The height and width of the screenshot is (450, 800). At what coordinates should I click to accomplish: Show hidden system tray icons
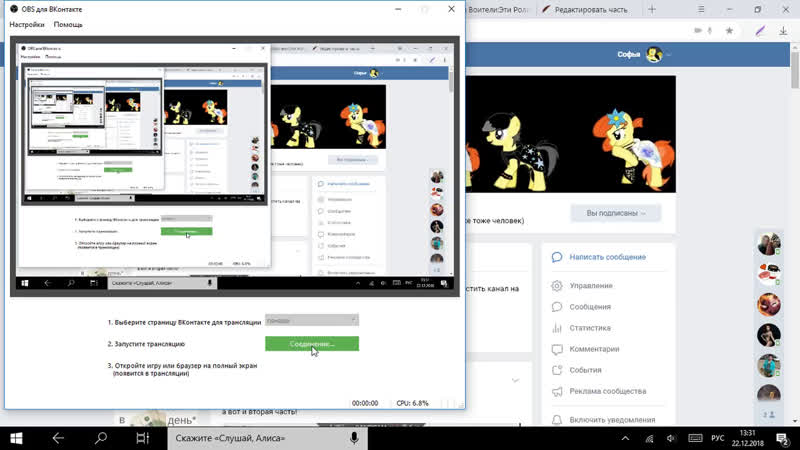pyautogui.click(x=625, y=438)
